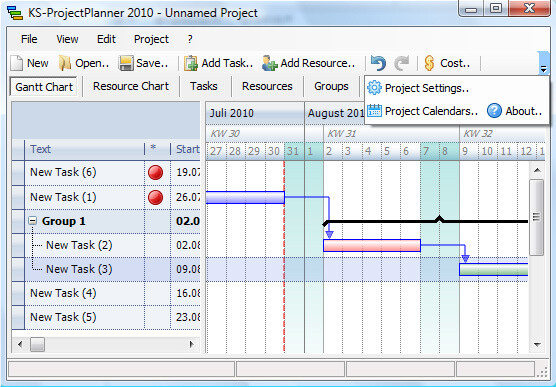Image resolution: width=556 pixels, height=387 pixels.
Task: Click the red New Task (2) Gantt bar
Action: click(372, 245)
